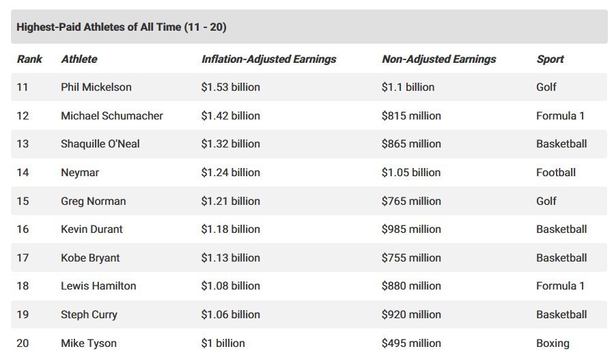Click the Sport column header
Viewport: 614px width, 364px height.
[x=550, y=59]
